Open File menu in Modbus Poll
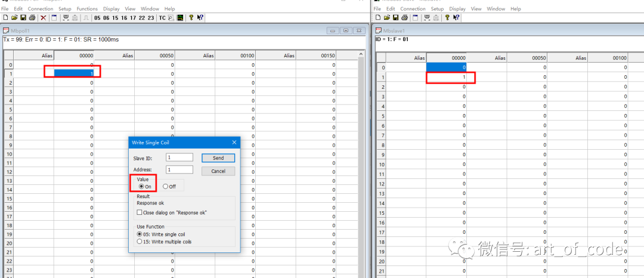This screenshot has width=644, height=278. (x=5, y=8)
